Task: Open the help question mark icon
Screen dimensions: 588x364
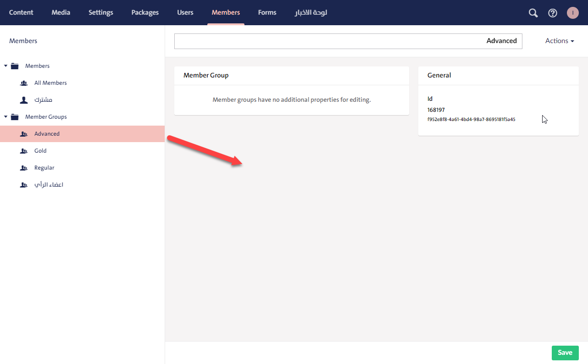Action: 553,13
